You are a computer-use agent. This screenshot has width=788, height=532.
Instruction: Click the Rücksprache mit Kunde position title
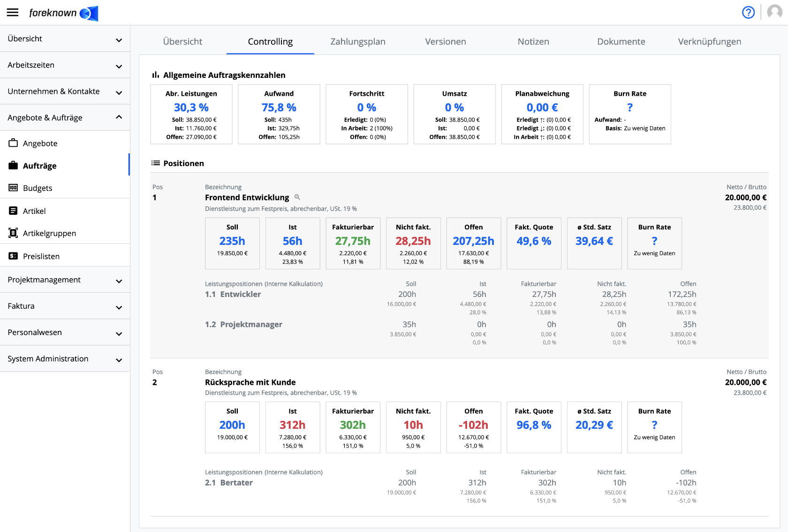(250, 382)
